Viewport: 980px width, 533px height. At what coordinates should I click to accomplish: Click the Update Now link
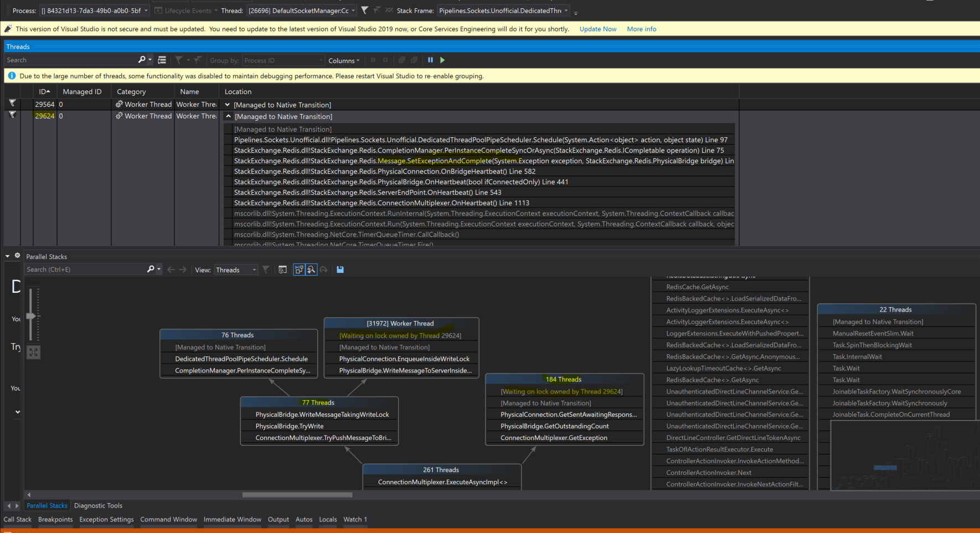tap(597, 29)
